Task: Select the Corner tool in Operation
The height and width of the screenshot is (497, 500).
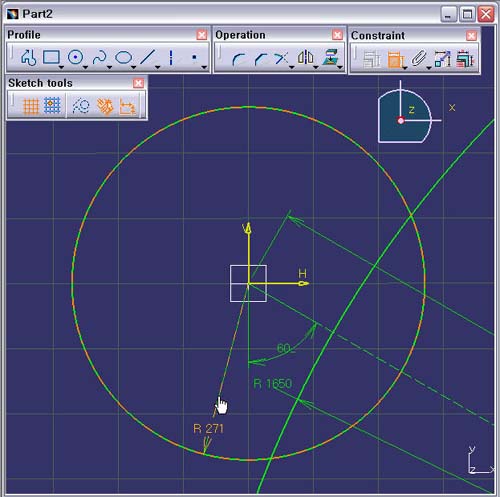Action: point(238,59)
